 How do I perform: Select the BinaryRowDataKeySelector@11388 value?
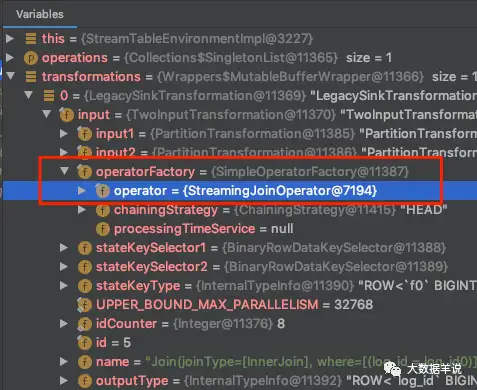(334, 248)
